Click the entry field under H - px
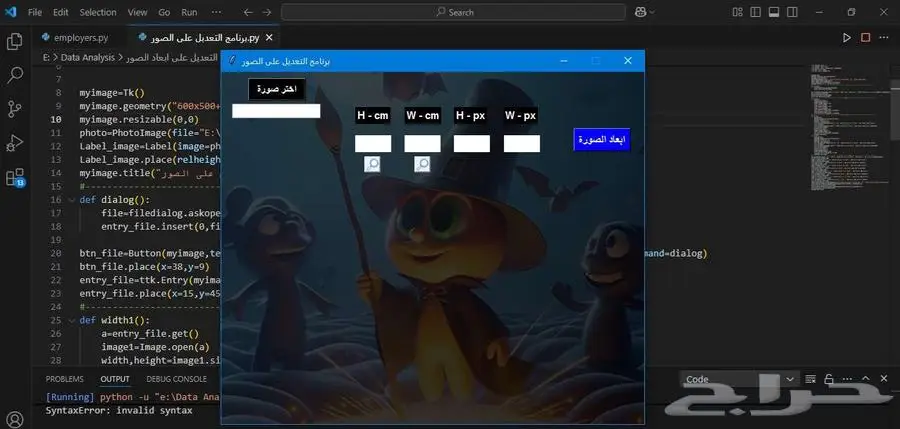This screenshot has width=900, height=429. pyautogui.click(x=472, y=144)
